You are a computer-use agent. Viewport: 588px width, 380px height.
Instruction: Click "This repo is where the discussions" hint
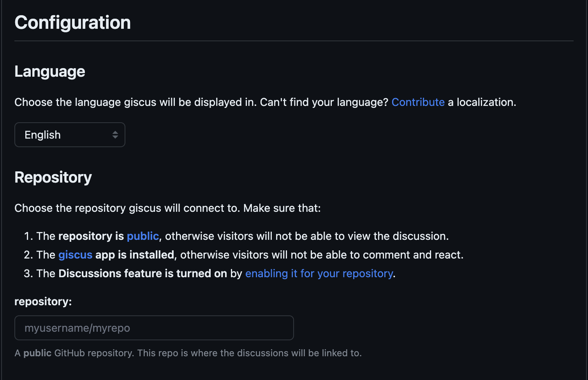pyautogui.click(x=211, y=353)
